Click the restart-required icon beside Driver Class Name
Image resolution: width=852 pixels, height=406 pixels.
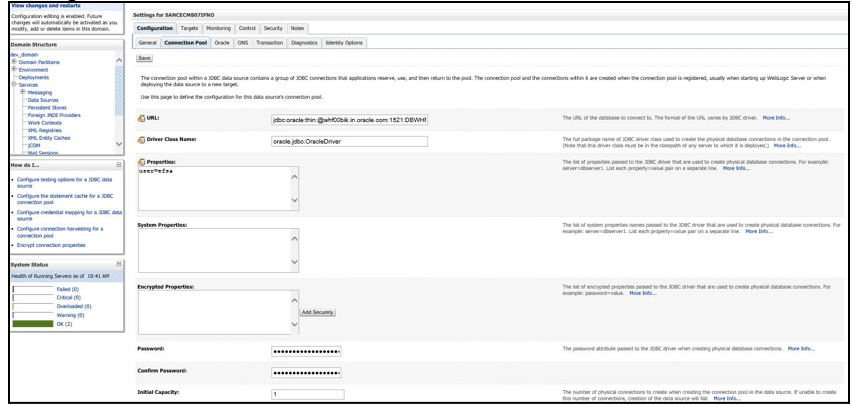click(141, 140)
